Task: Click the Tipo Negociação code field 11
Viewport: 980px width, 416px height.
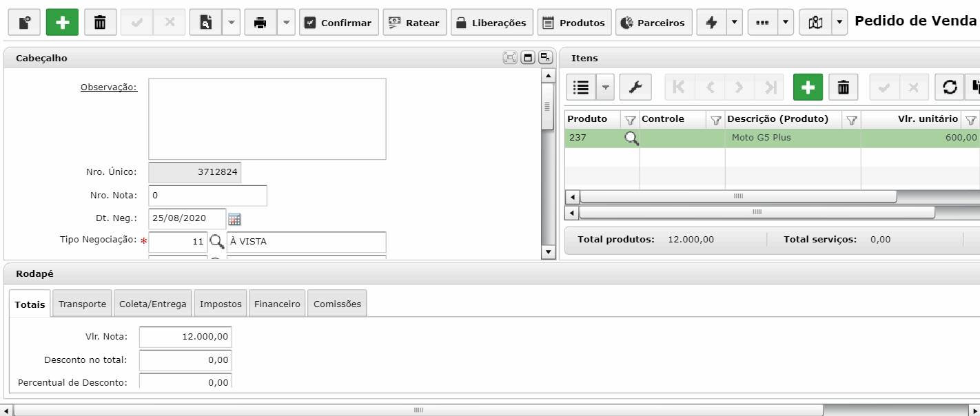Action: click(x=178, y=242)
